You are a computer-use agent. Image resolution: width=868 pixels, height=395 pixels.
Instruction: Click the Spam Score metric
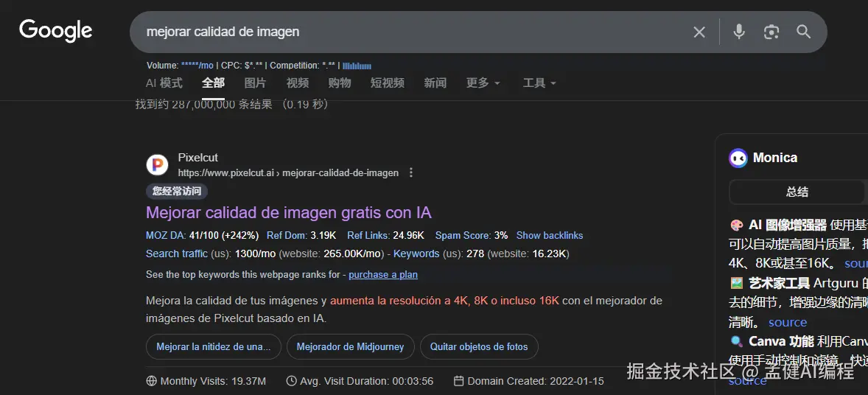471,235
